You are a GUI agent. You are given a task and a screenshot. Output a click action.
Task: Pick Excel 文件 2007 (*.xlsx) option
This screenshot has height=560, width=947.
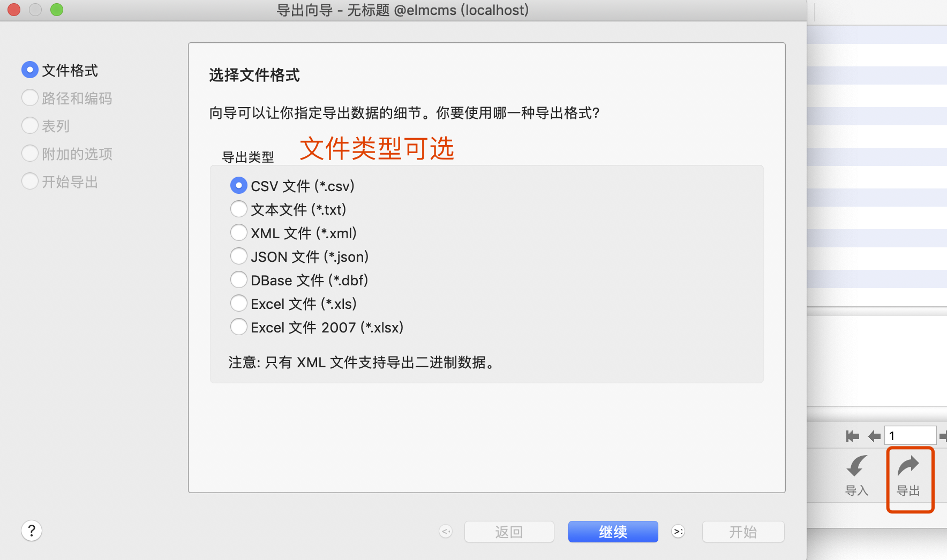tap(239, 327)
